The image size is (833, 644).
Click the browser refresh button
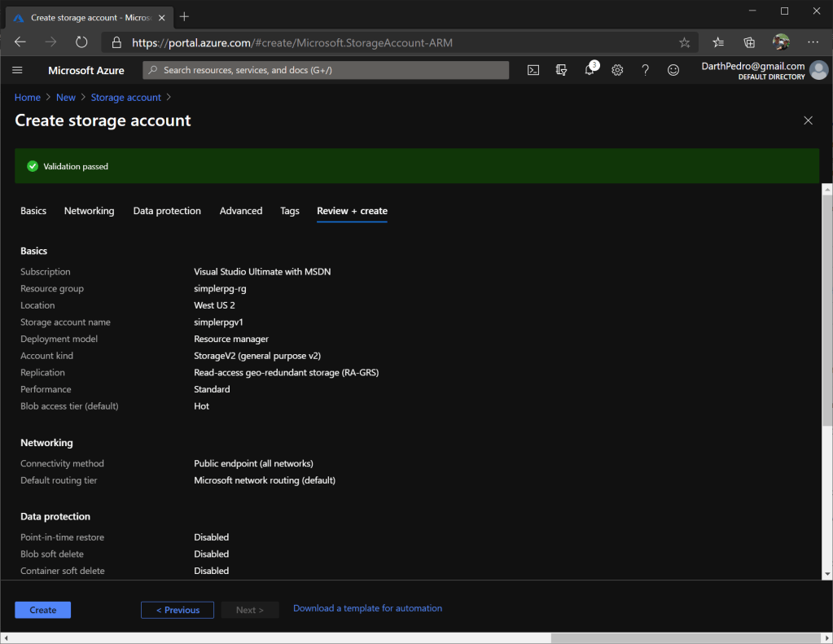(x=81, y=42)
